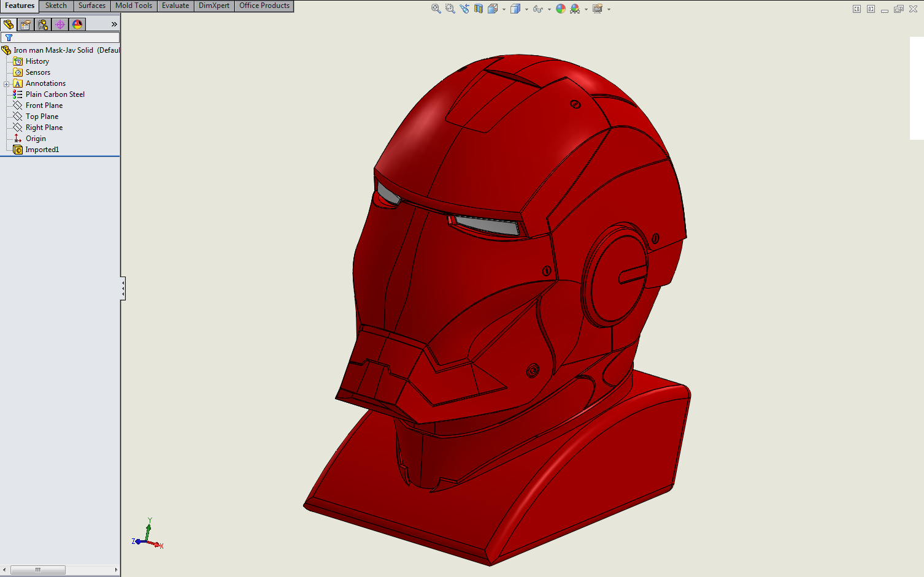924x577 pixels.
Task: Open Edit Appearance color ball
Action: [x=561, y=9]
